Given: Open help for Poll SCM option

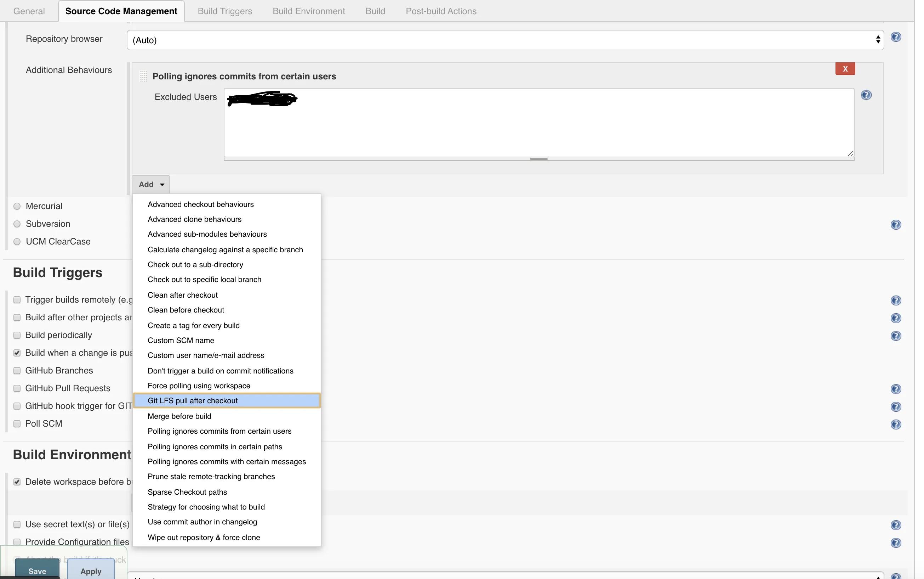Looking at the screenshot, I should click(x=895, y=425).
